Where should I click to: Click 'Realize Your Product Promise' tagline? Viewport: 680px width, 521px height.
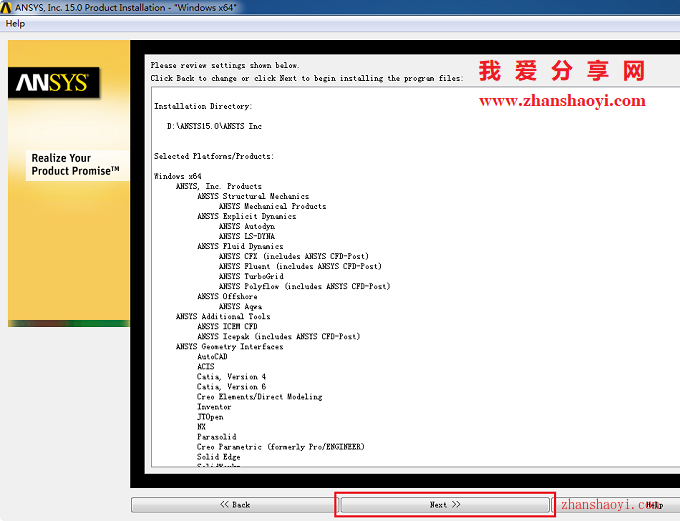[x=75, y=165]
